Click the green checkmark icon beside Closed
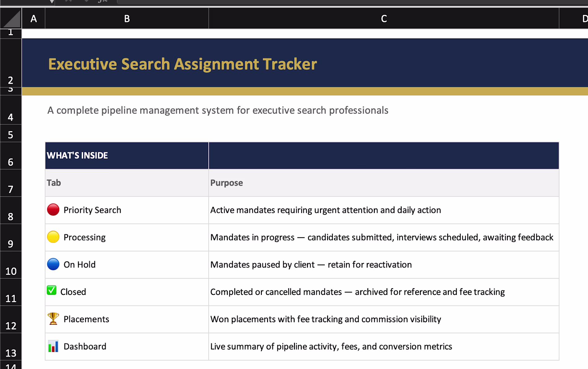Viewport: 588px width, 369px height. point(52,290)
